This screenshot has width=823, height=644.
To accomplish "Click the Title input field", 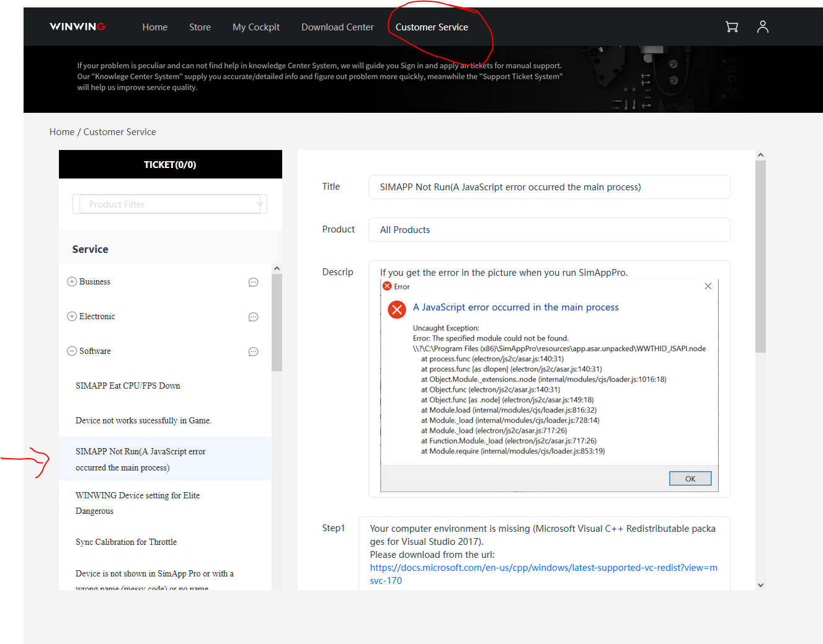I will (x=549, y=187).
